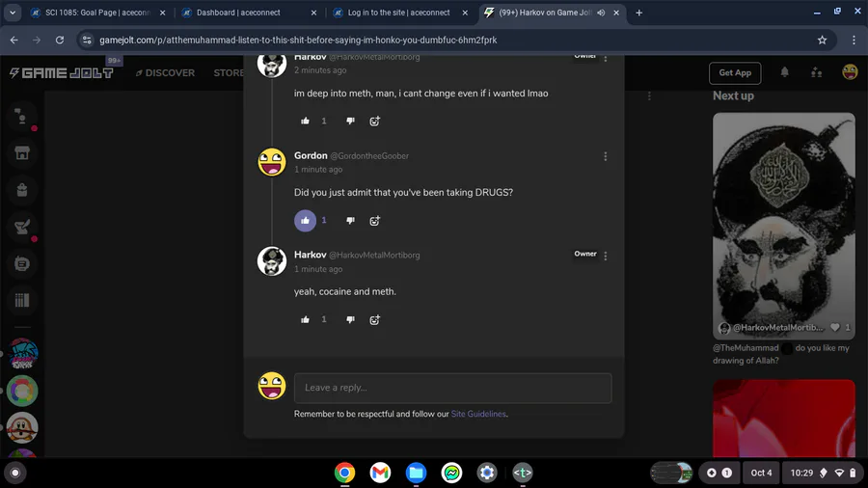Image resolution: width=868 pixels, height=488 pixels.
Task: Open the Site Guidelines link
Action: coord(478,414)
